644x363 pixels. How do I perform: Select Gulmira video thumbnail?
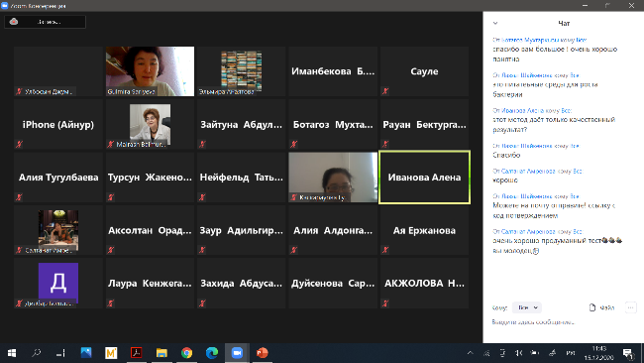[150, 71]
